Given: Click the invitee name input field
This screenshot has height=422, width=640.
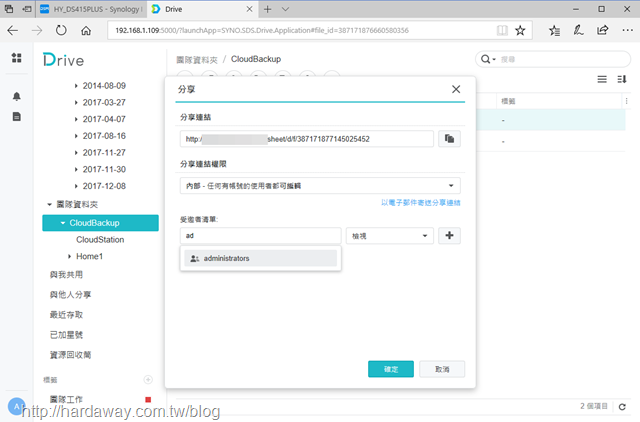Looking at the screenshot, I should (260, 235).
